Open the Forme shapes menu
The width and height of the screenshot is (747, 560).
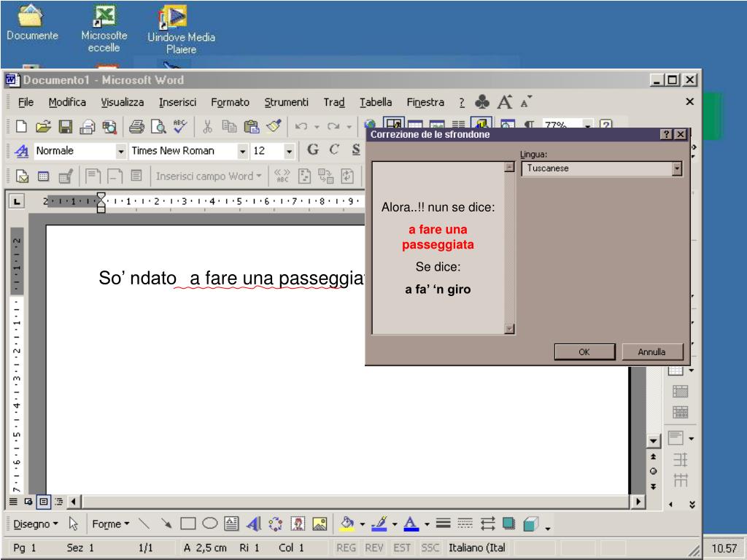(111, 524)
